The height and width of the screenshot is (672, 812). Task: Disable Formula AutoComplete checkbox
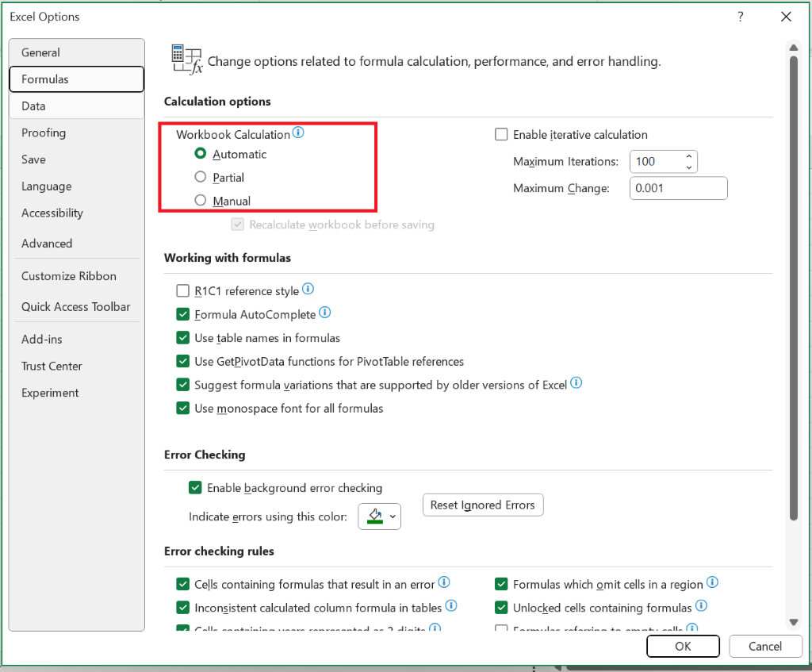click(183, 314)
